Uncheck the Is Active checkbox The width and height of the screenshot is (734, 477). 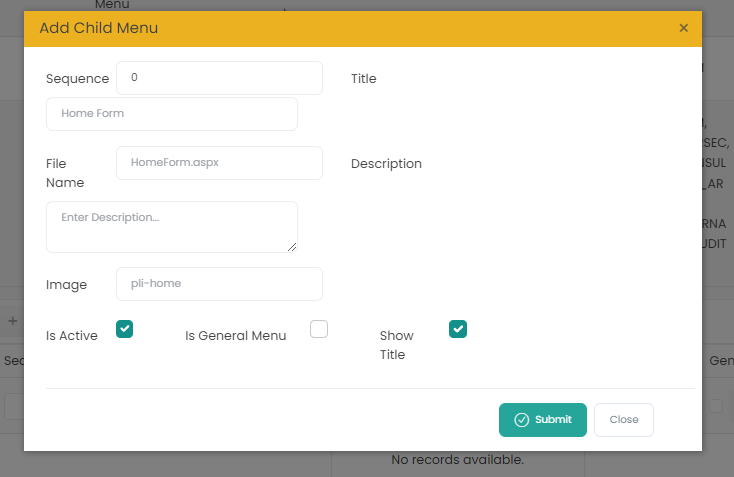click(x=125, y=329)
